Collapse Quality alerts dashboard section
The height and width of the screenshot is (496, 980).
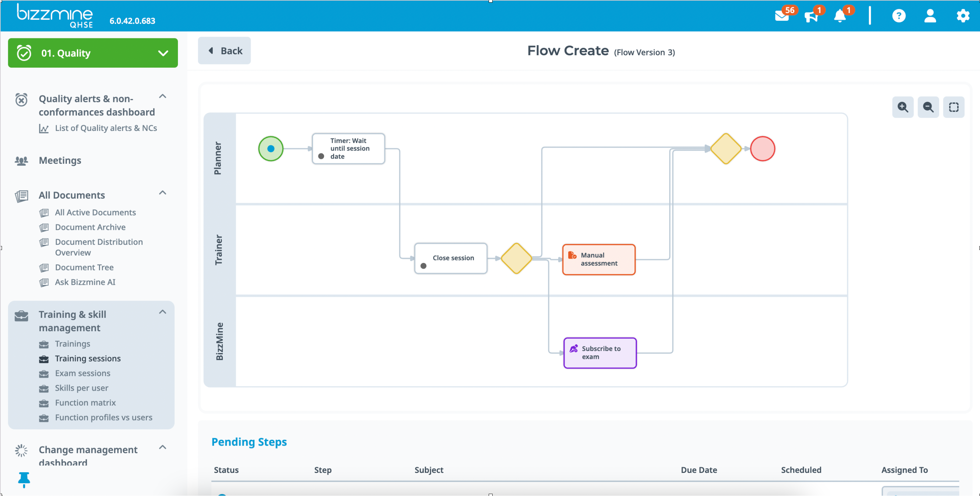(x=162, y=96)
